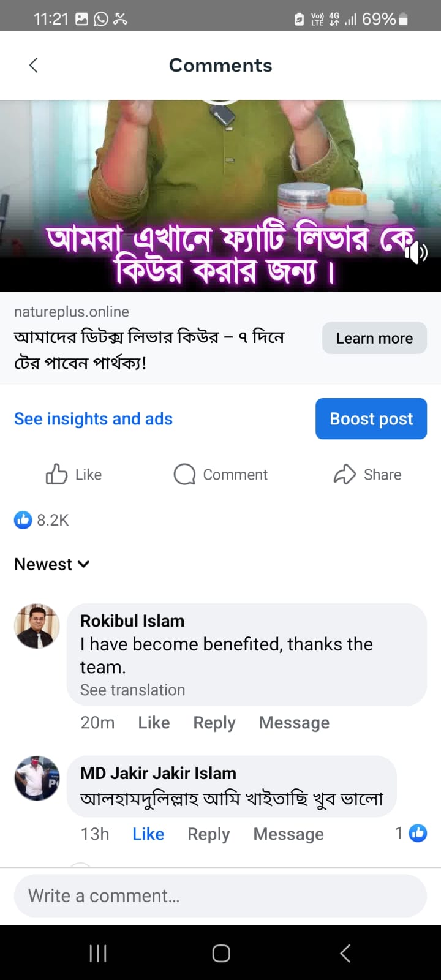Reply to Rokibul Islam's comment
Screen dimensions: 441x980
(x=214, y=723)
